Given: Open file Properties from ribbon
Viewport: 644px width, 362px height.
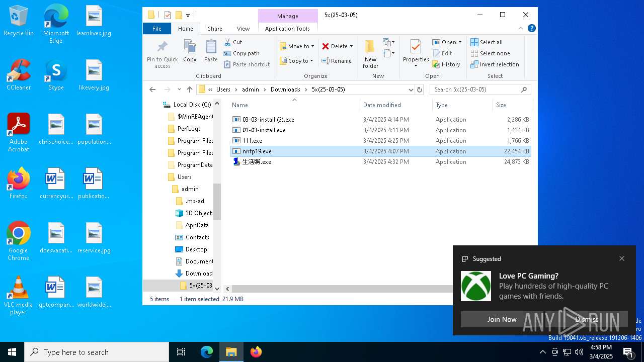Looking at the screenshot, I should point(416,53).
